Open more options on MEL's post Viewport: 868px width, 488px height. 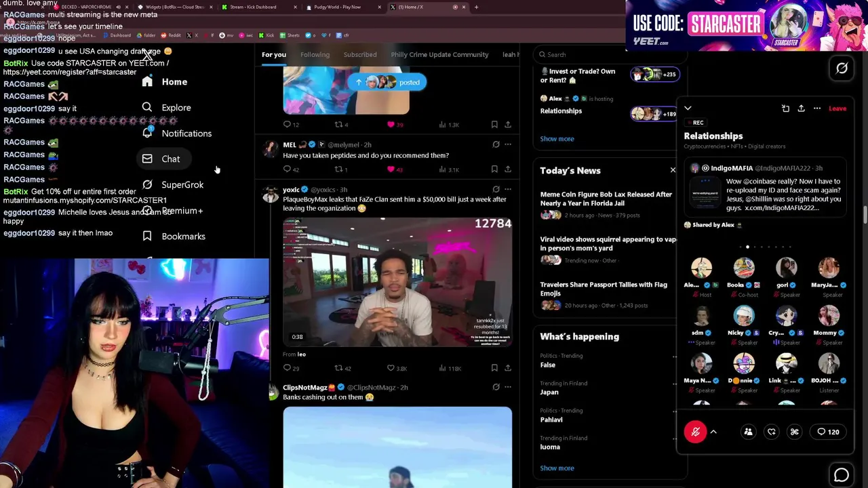pos(508,144)
